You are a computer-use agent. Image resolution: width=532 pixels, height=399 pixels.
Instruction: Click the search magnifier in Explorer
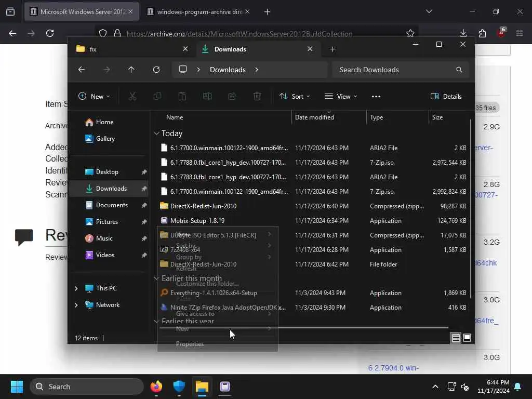pos(459,70)
